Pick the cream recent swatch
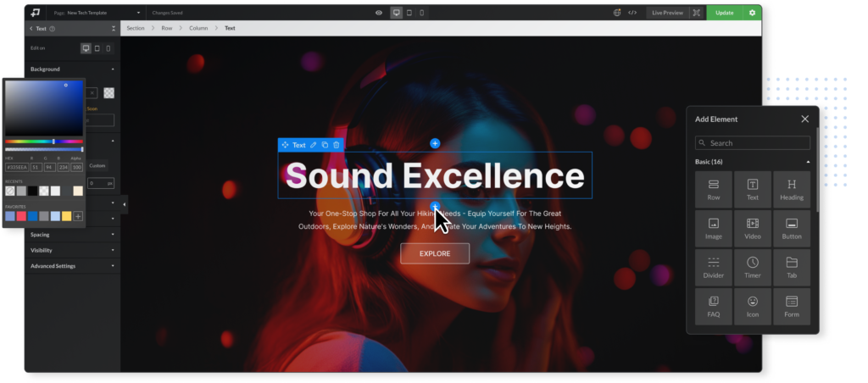868x383 pixels. pyautogui.click(x=78, y=191)
